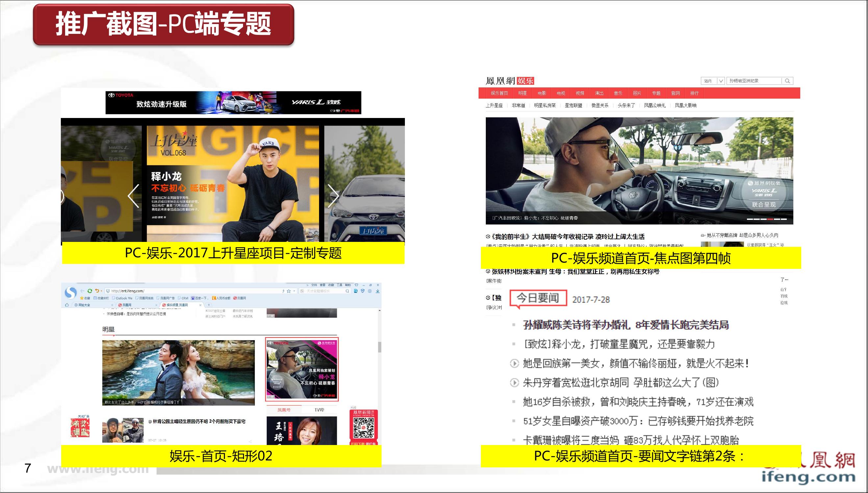Image resolution: width=868 pixels, height=493 pixels.
Task: Open the 文件 browser menu
Action: point(314,285)
